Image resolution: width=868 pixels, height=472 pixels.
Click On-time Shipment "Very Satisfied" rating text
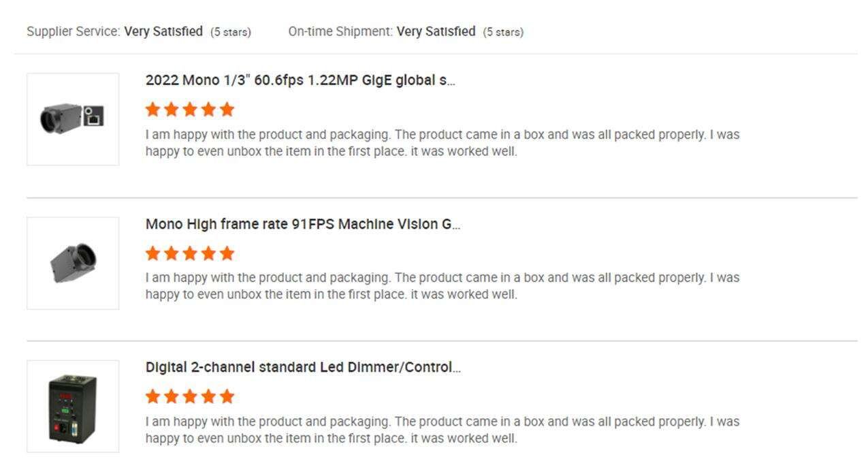click(x=436, y=31)
